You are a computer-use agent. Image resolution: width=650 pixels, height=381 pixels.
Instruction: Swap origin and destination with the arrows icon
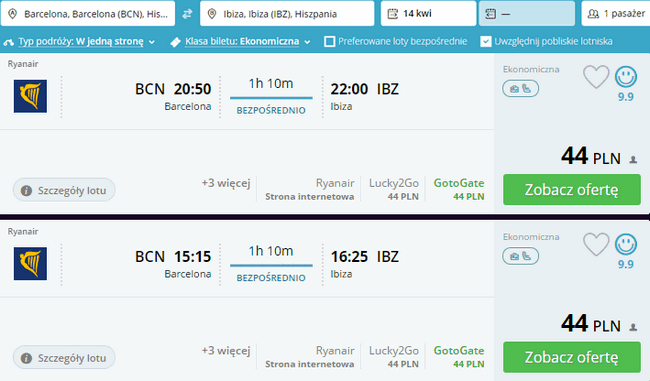(x=187, y=14)
